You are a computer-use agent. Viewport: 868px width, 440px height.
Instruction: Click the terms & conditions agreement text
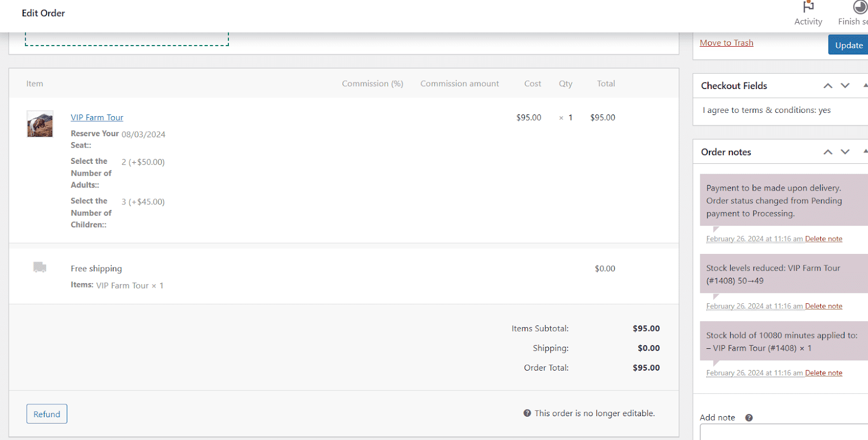coord(767,110)
